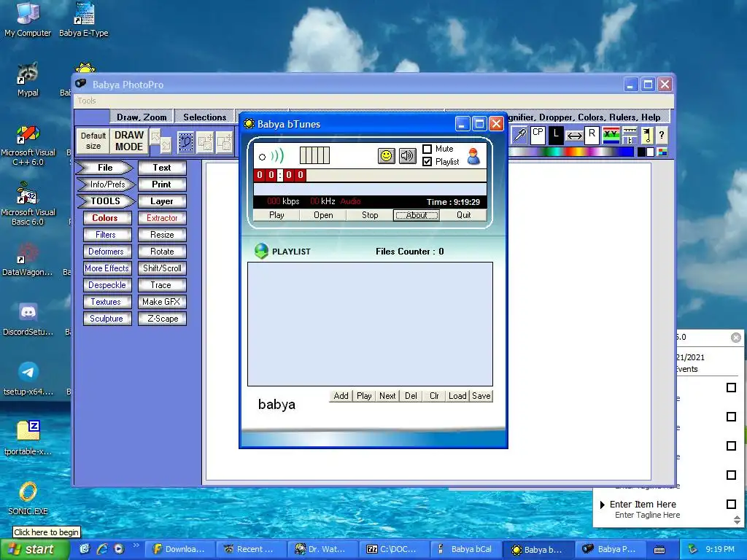
Task: Enable the Mute checkbox
Action: [x=427, y=149]
